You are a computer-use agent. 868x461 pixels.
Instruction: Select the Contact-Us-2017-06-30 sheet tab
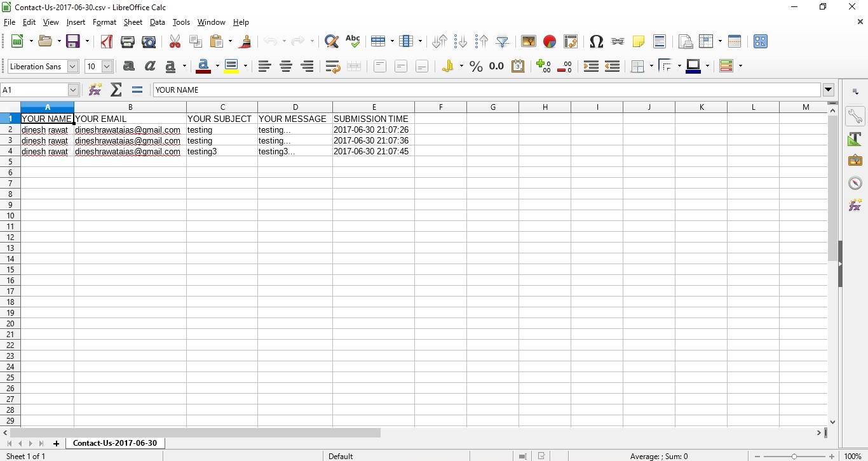[115, 443]
